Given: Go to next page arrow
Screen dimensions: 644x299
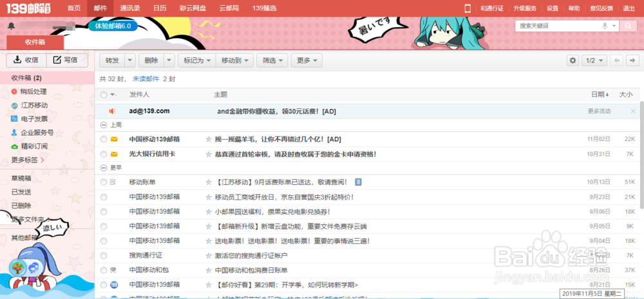Looking at the screenshot, I should 632,61.
